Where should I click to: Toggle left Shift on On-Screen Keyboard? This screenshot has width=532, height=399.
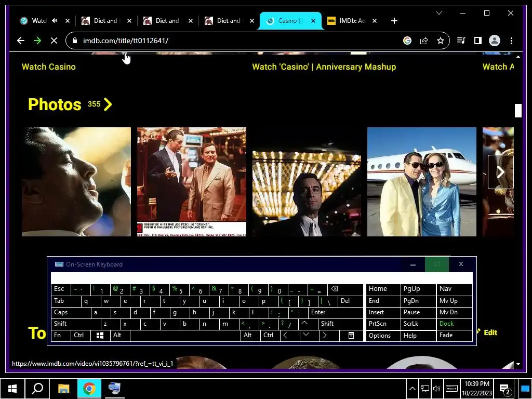pos(76,324)
